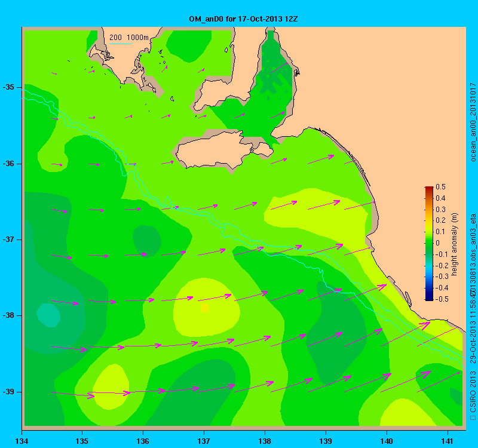478x448 pixels.
Task: Click the dark red top of the colorbar
Action: tap(429, 188)
